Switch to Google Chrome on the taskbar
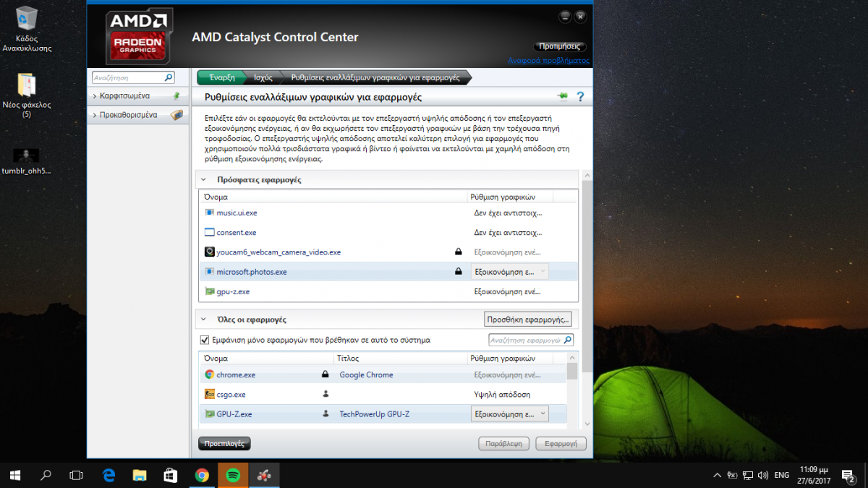This screenshot has height=488, width=868. pyautogui.click(x=202, y=475)
